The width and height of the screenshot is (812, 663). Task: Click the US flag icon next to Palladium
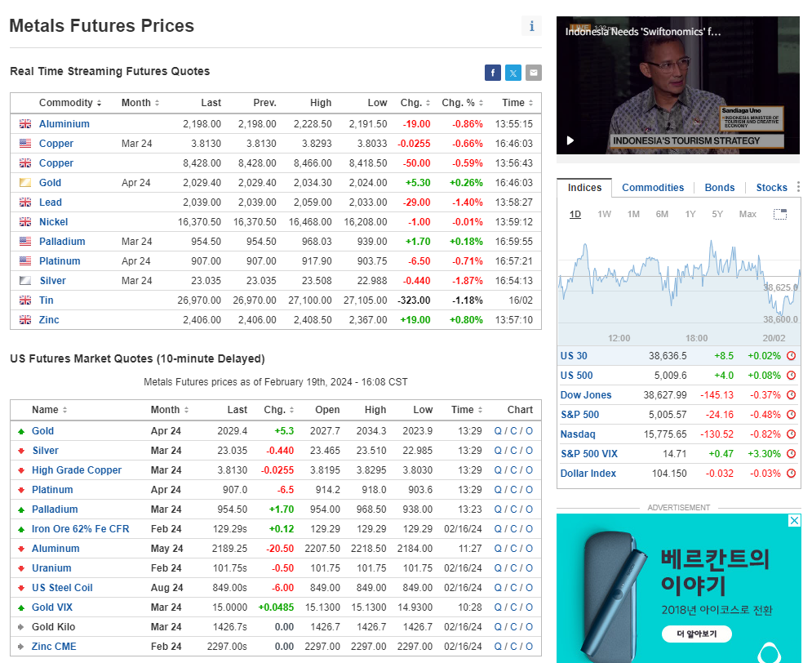coord(24,242)
